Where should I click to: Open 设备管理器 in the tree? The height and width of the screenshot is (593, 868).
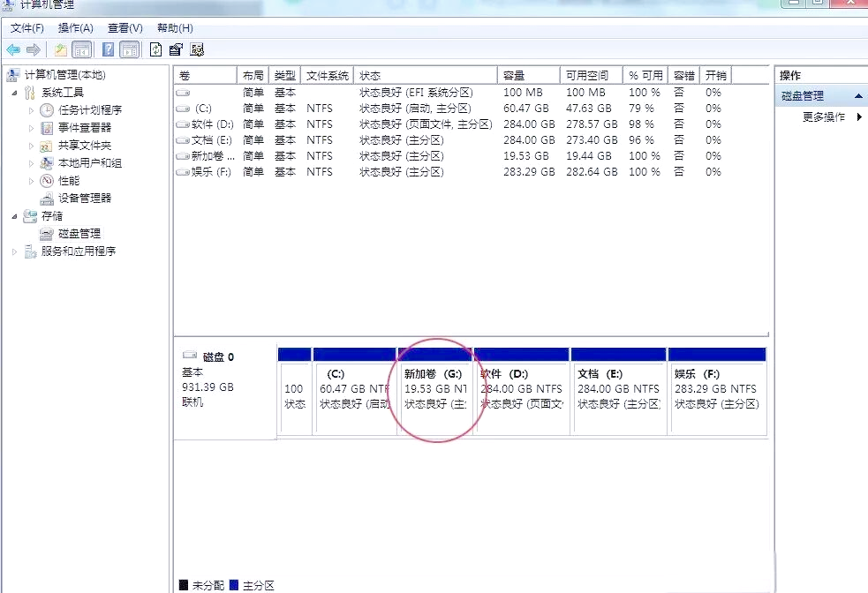85,198
